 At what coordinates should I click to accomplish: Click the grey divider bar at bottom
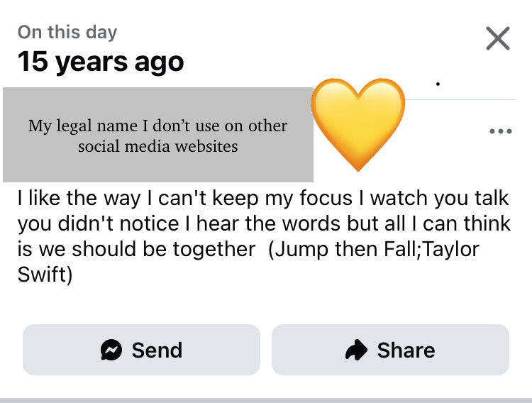click(266, 400)
